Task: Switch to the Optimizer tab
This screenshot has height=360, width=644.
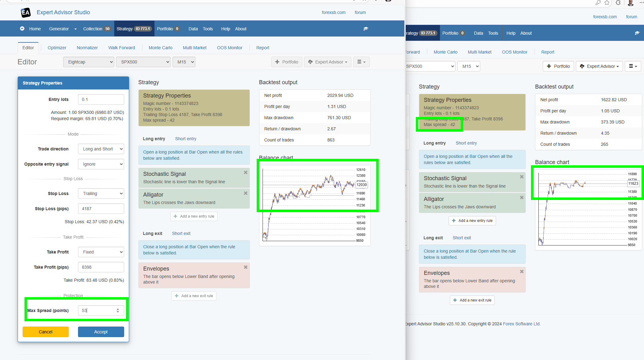Action: coord(57,48)
